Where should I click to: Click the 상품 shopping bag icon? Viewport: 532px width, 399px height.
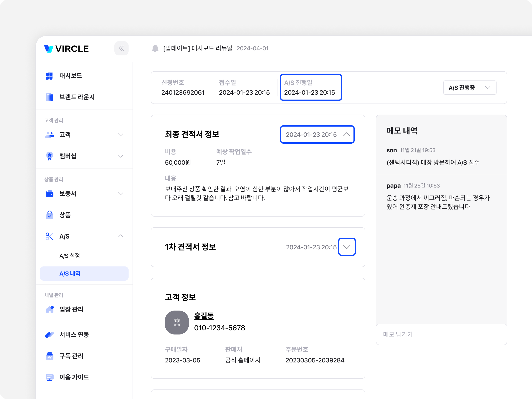(49, 215)
